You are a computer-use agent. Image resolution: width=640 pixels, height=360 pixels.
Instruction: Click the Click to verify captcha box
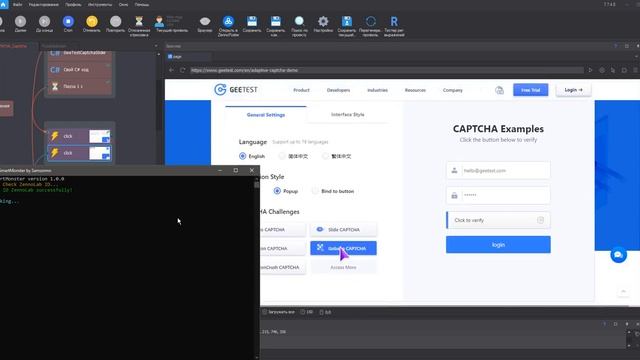coord(498,220)
